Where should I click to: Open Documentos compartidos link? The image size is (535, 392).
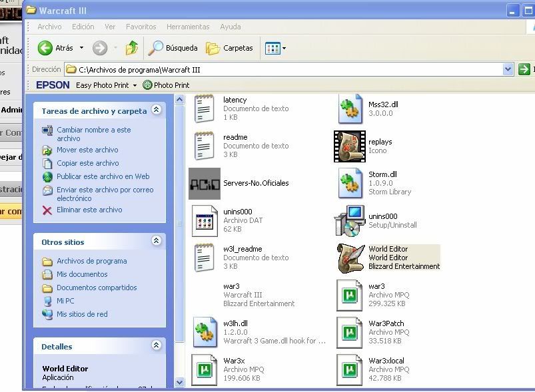[x=97, y=288]
